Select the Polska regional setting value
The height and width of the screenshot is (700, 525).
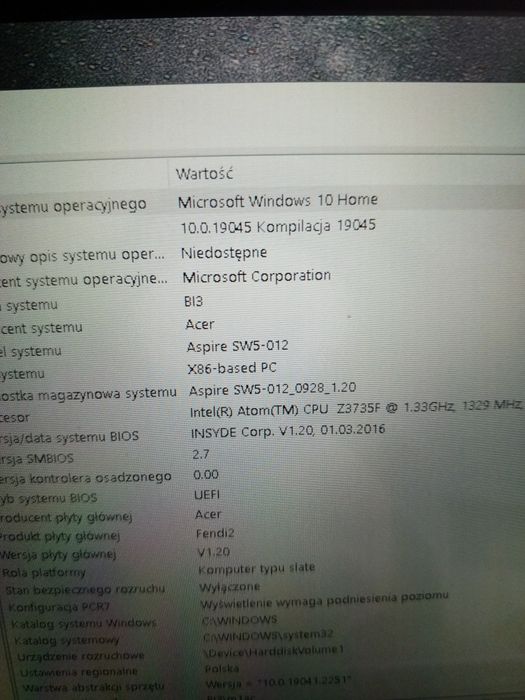(222, 668)
